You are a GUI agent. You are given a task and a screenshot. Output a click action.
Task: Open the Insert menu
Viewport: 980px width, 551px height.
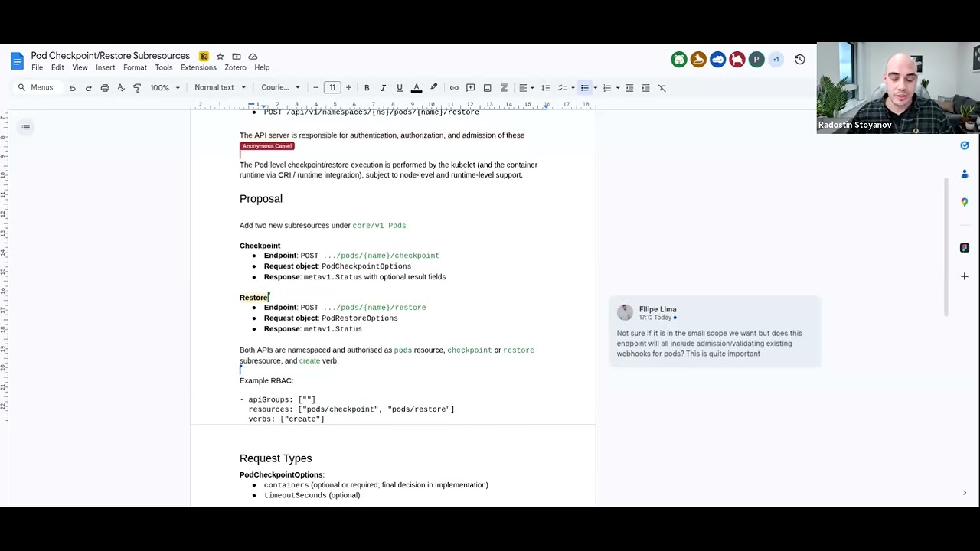point(106,67)
